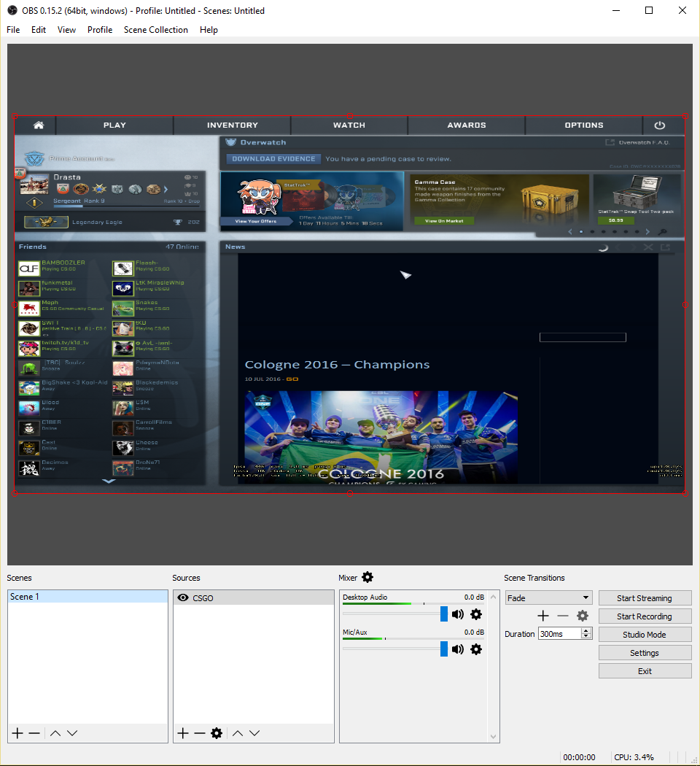Image resolution: width=700 pixels, height=766 pixels.
Task: Click View Your Offers in preview
Action: (256, 221)
